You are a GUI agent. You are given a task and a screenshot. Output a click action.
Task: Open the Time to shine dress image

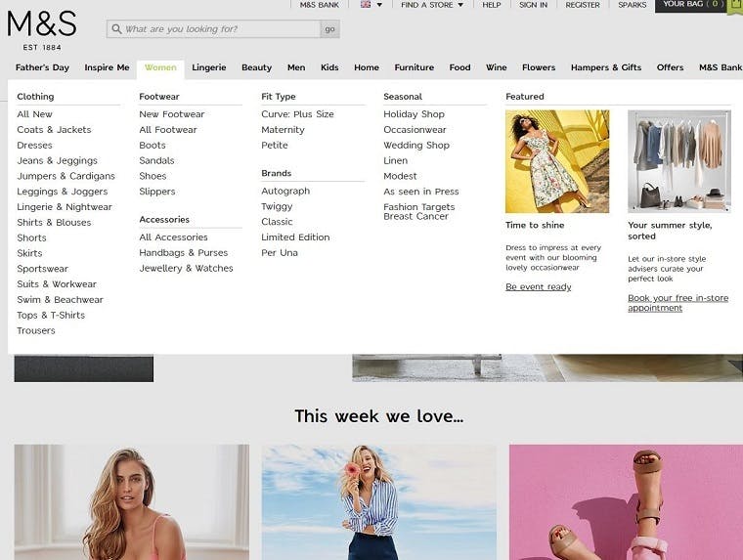click(x=556, y=161)
